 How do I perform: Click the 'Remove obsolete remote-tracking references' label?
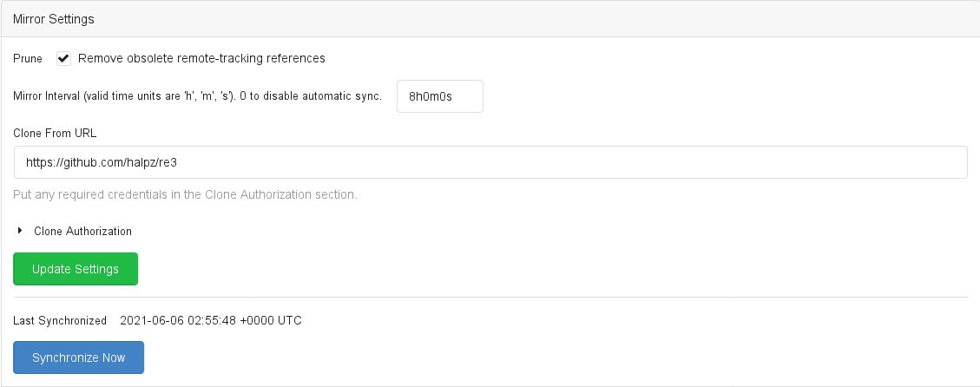point(201,59)
